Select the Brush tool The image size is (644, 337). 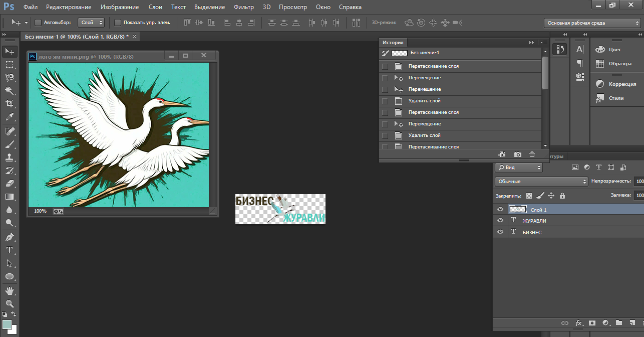[9, 144]
